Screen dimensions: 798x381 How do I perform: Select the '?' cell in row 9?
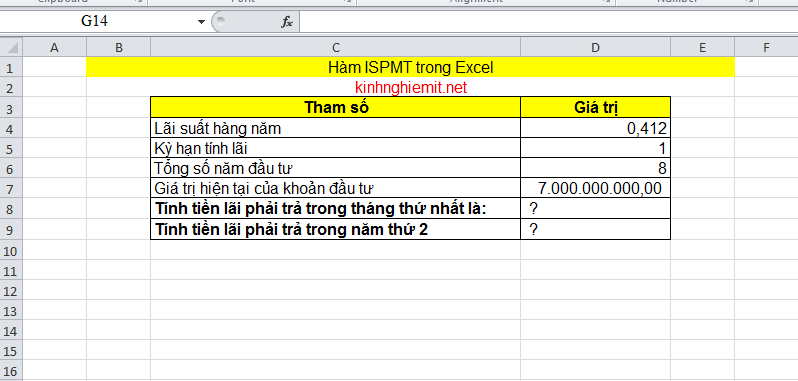click(595, 229)
